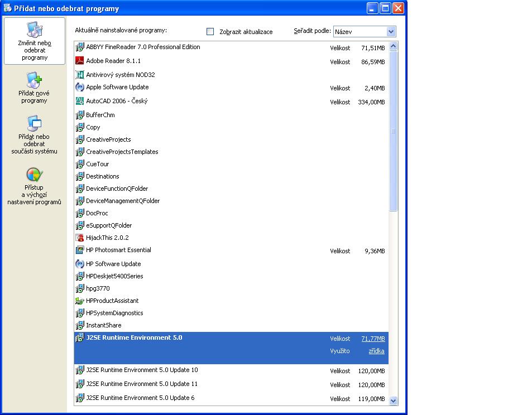Select the eSupportQFolder row
This screenshot has height=415, width=532.
coord(232,225)
